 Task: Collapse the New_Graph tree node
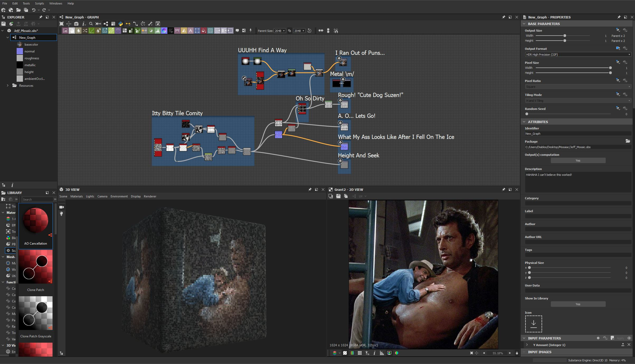pyautogui.click(x=8, y=37)
